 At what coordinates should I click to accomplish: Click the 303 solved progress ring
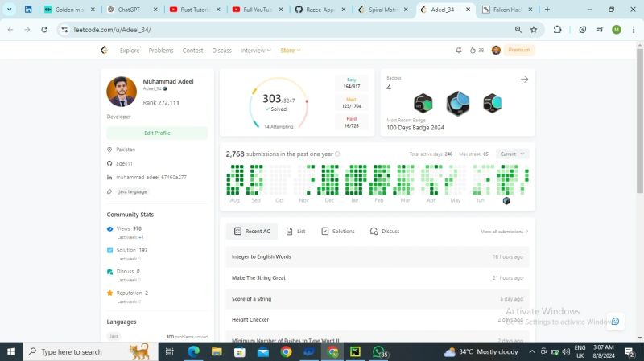(x=279, y=103)
